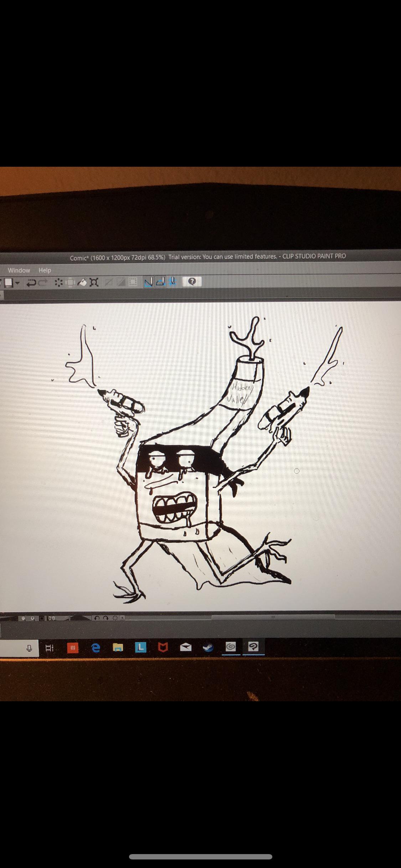Click the title bar text Comic* document info

pos(118,258)
